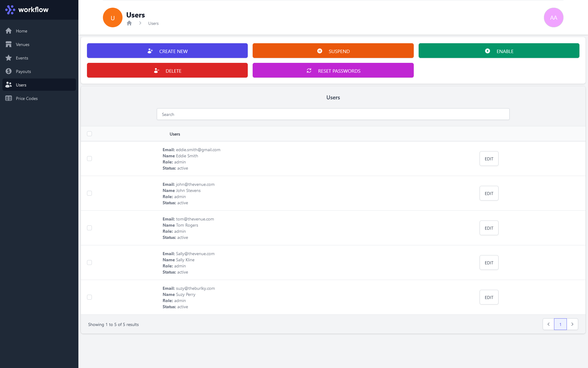This screenshot has width=588, height=368.
Task: Go to previous page arrow
Action: [x=548, y=324]
